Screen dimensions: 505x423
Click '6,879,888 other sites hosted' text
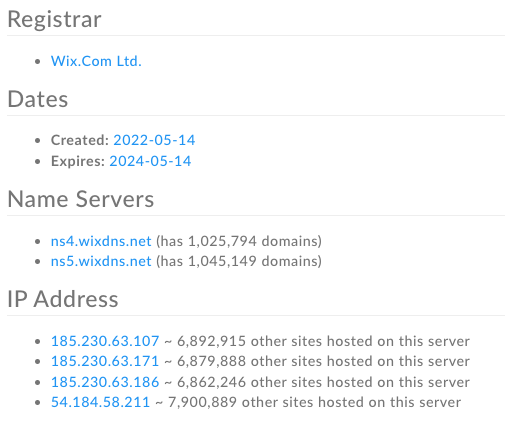coord(275,361)
